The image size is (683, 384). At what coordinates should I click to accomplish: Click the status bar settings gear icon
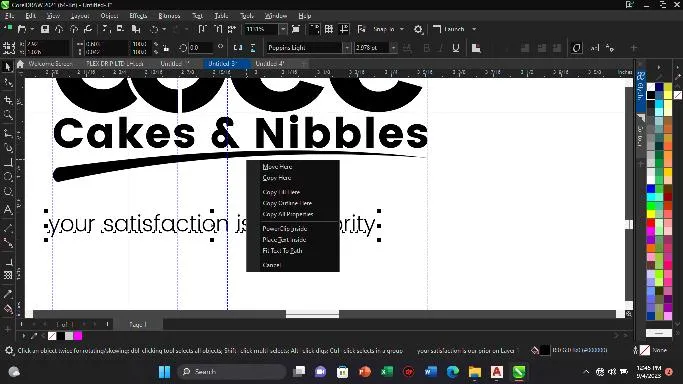click(9, 350)
